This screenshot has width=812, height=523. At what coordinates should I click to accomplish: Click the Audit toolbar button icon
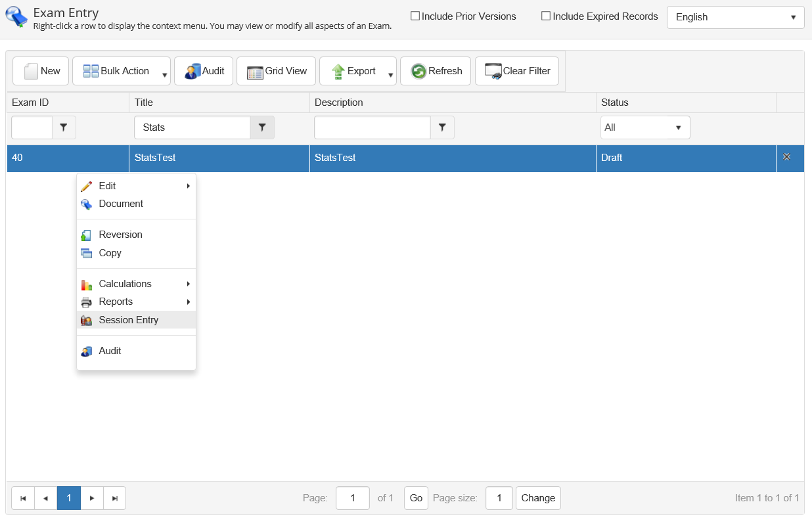click(192, 71)
